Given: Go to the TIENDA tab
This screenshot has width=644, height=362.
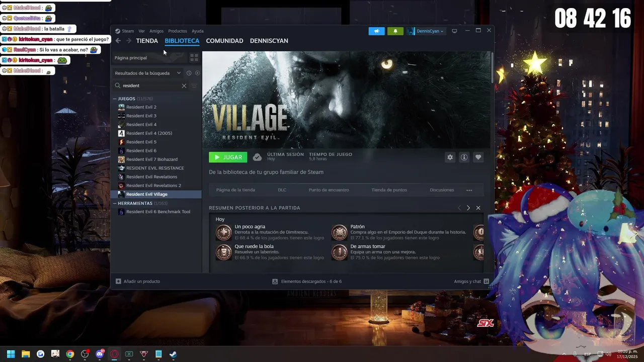Looking at the screenshot, I should 147,41.
